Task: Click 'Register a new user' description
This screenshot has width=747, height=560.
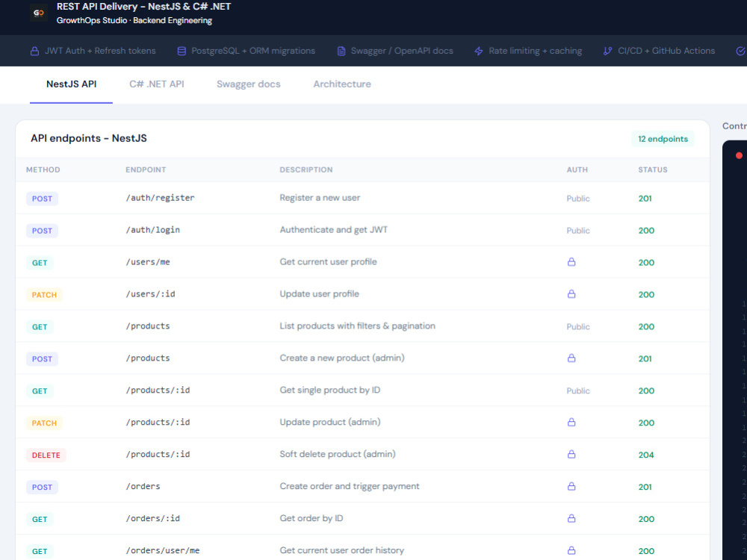Action: pos(320,198)
